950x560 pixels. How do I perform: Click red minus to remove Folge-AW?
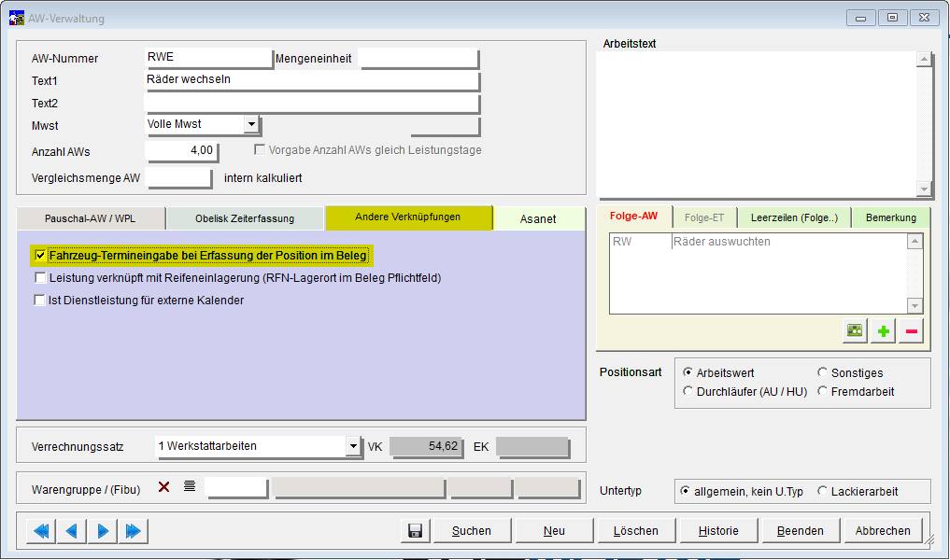911,330
